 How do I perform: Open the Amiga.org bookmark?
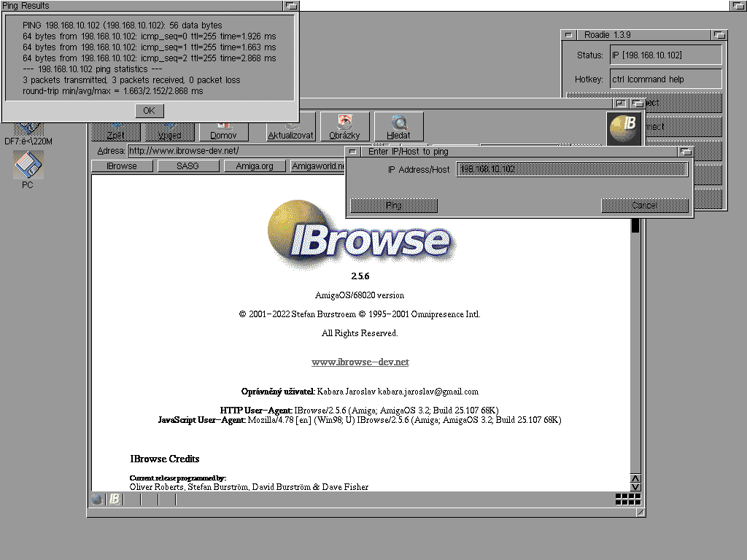254,166
